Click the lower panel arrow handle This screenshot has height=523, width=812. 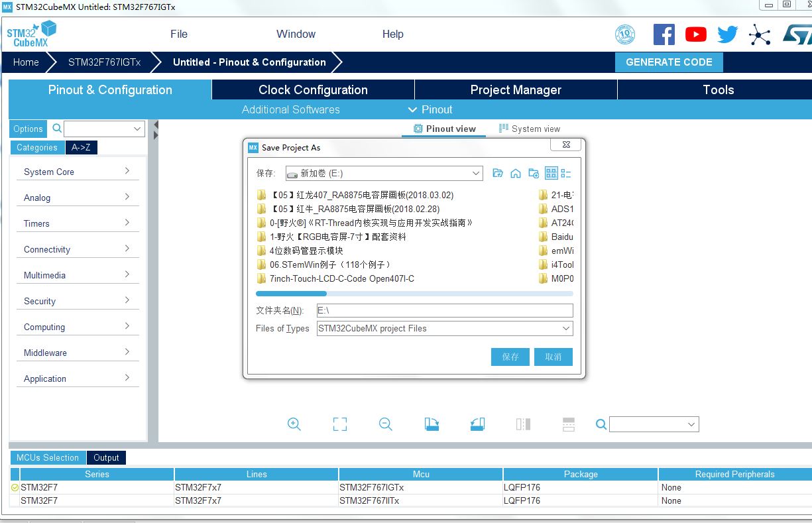pos(156,135)
